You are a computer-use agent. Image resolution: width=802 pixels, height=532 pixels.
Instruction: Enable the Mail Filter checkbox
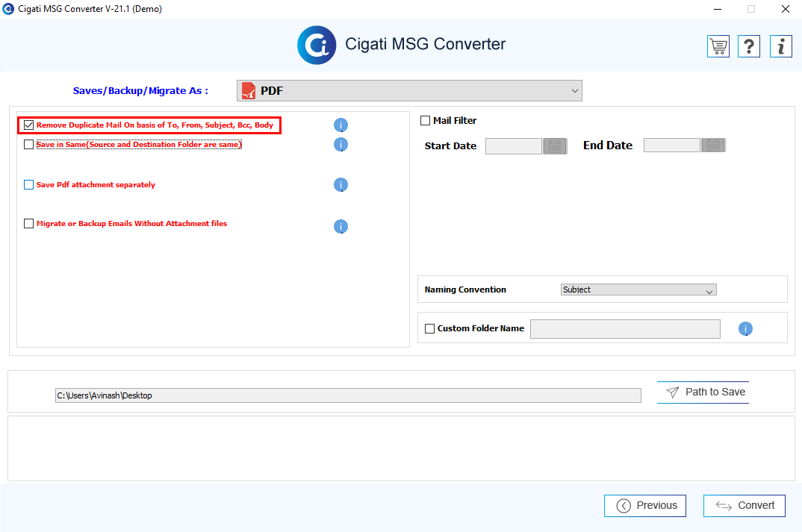pos(425,121)
